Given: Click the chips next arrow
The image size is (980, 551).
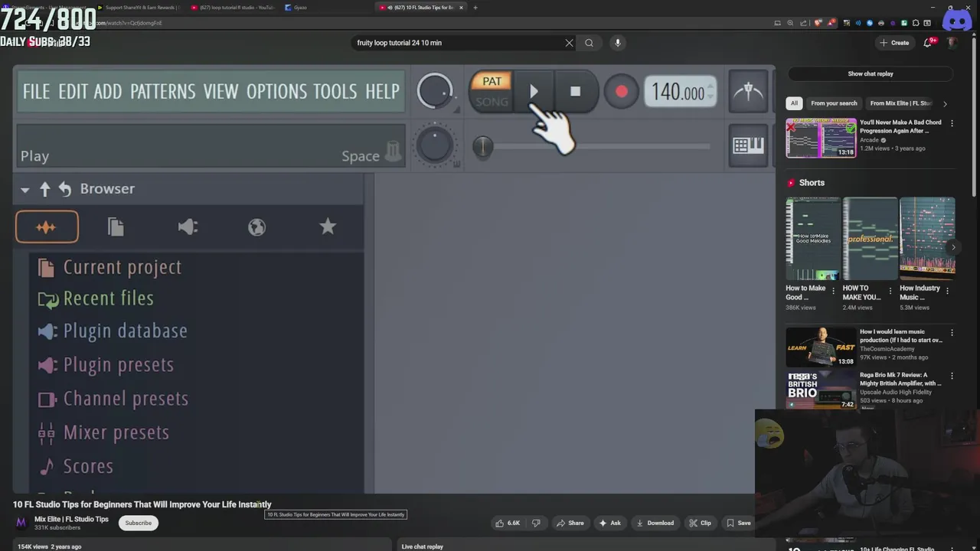Looking at the screenshot, I should pos(945,103).
